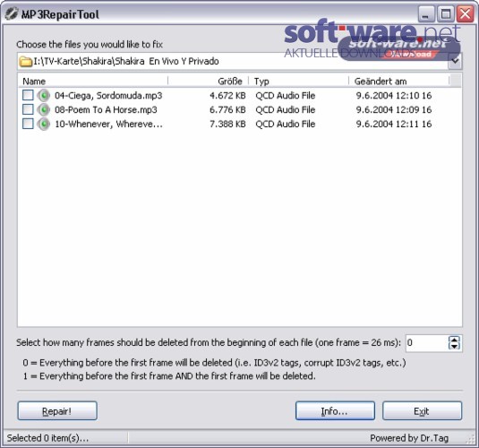Open the folder path dropdown arrow
Image resolution: width=479 pixels, height=448 pixels.
[x=455, y=61]
